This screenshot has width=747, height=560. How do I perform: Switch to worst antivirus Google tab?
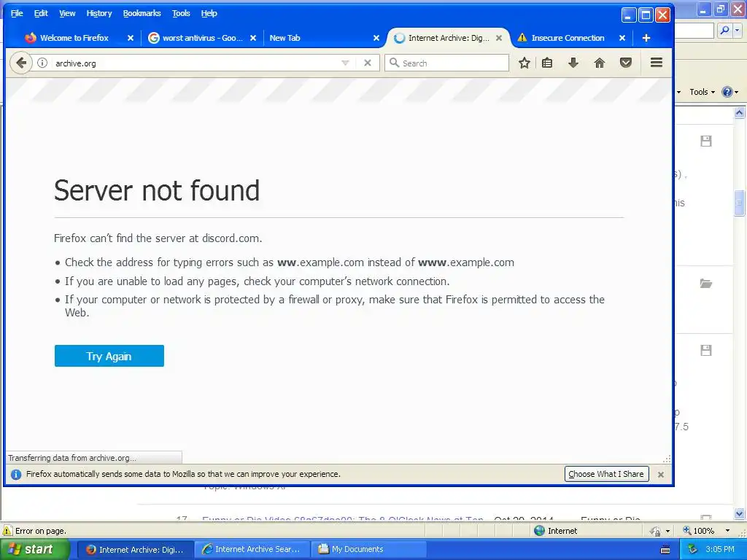click(202, 38)
